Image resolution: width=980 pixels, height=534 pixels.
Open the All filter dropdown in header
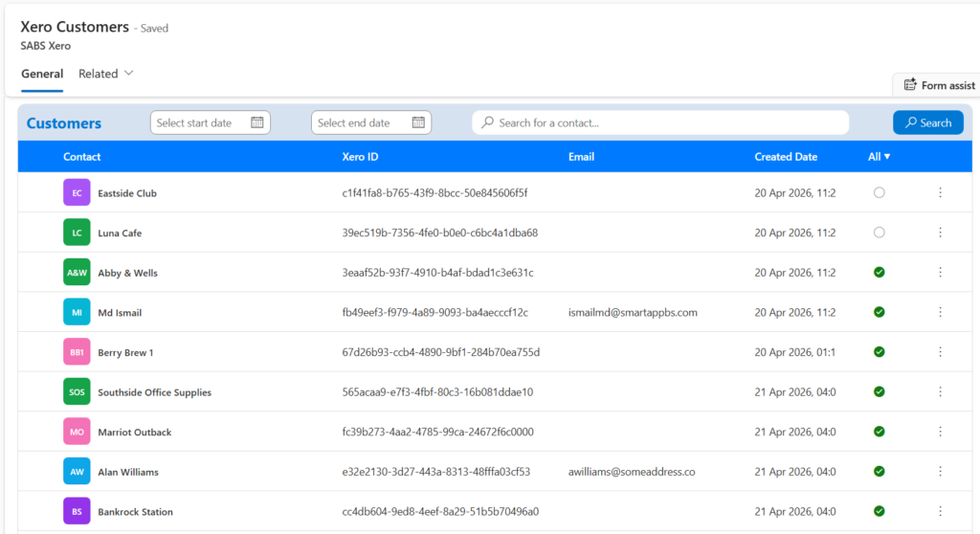click(x=879, y=157)
